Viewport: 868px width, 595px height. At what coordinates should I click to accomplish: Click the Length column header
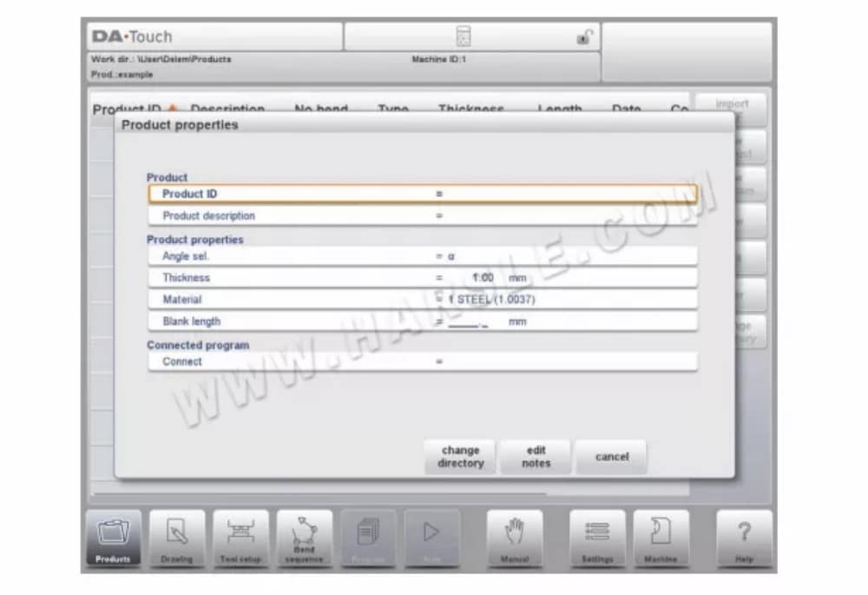tap(560, 109)
